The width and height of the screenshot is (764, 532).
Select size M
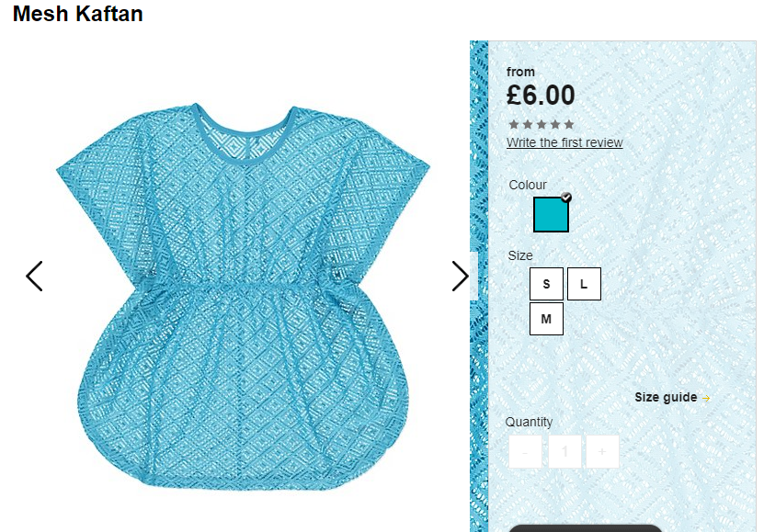[x=546, y=319]
